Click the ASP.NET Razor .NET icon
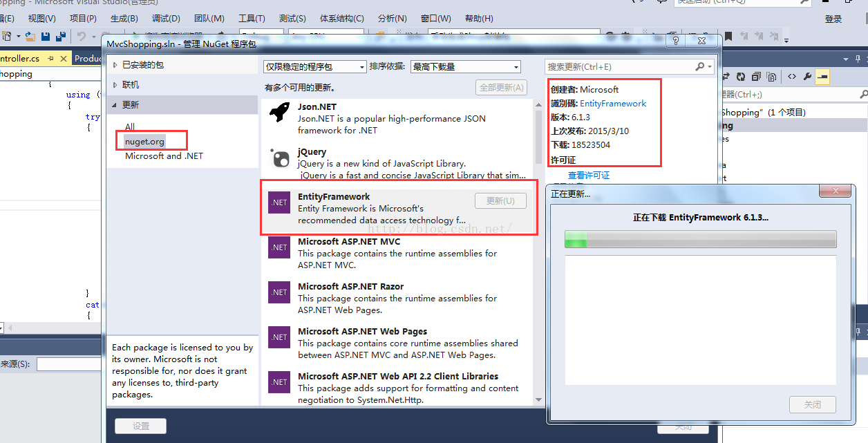 coord(279,292)
